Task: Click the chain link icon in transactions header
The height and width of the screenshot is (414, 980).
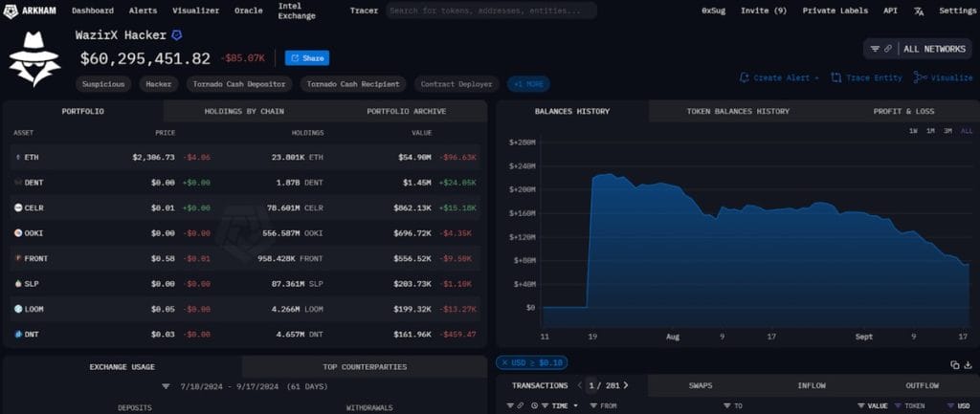Action: (x=521, y=406)
